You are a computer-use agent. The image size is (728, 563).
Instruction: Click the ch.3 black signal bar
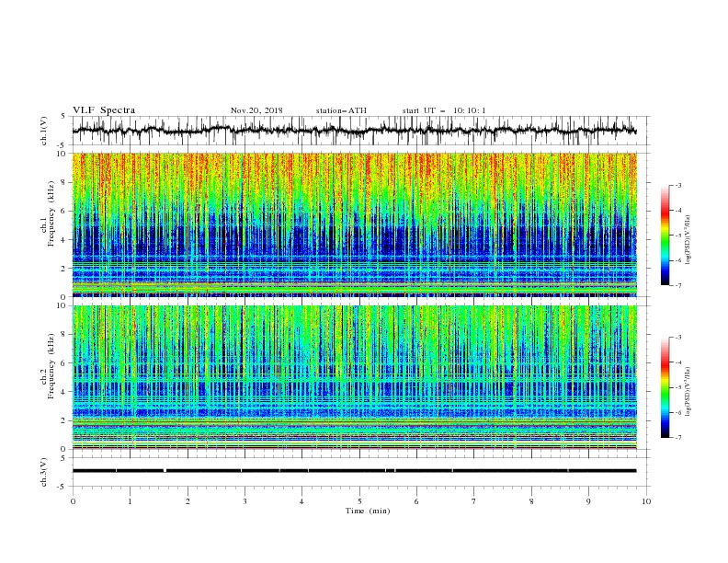[355, 471]
